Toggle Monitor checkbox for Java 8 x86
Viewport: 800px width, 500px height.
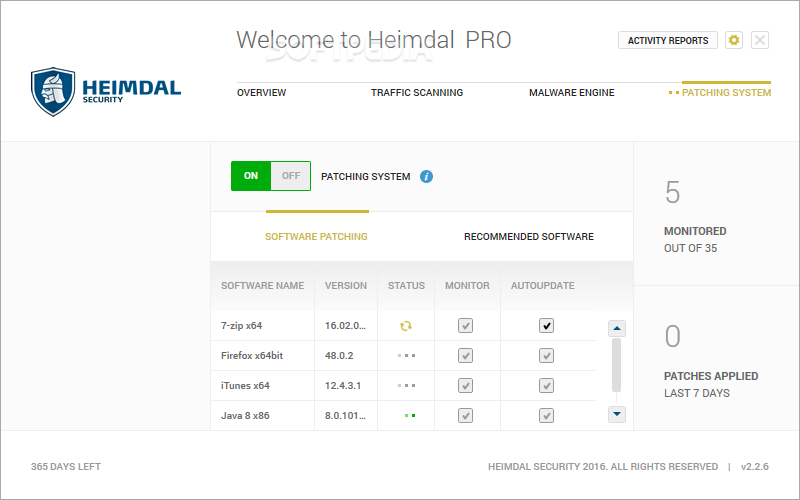(465, 416)
